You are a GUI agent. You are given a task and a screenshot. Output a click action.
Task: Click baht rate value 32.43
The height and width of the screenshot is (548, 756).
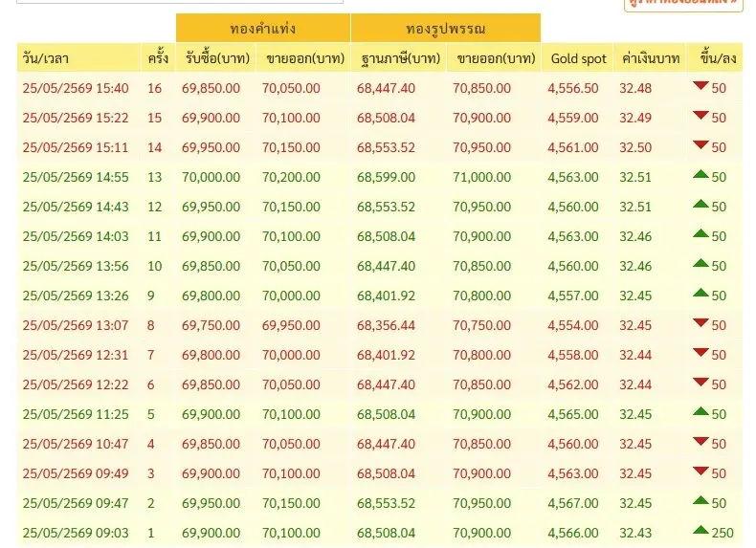tap(635, 533)
